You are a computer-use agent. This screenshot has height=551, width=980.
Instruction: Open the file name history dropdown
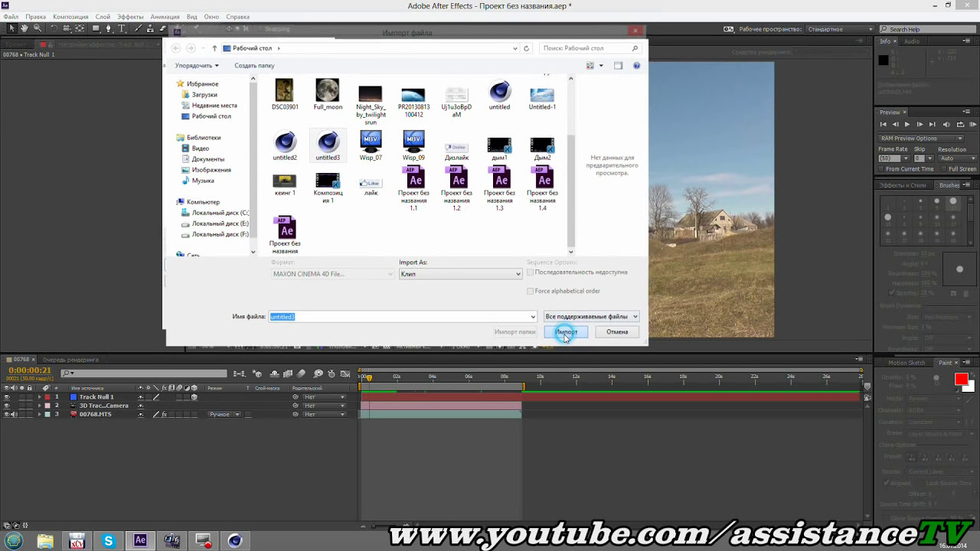[x=533, y=317]
